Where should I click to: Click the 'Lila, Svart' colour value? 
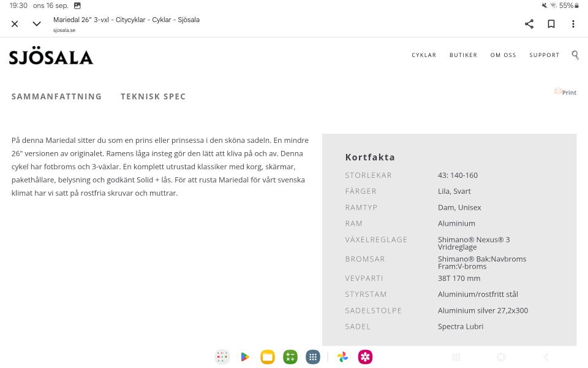(454, 191)
